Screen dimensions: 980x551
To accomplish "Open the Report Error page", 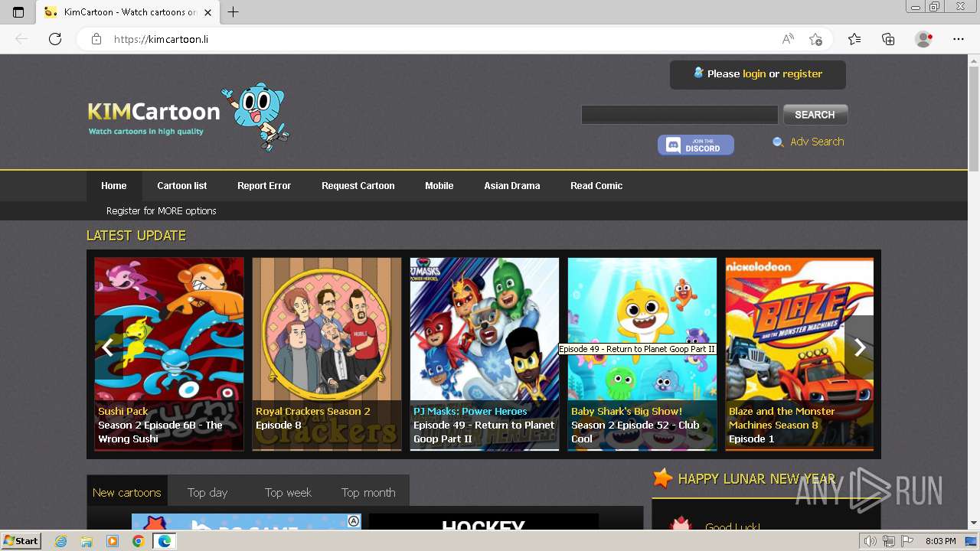I will pos(264,186).
